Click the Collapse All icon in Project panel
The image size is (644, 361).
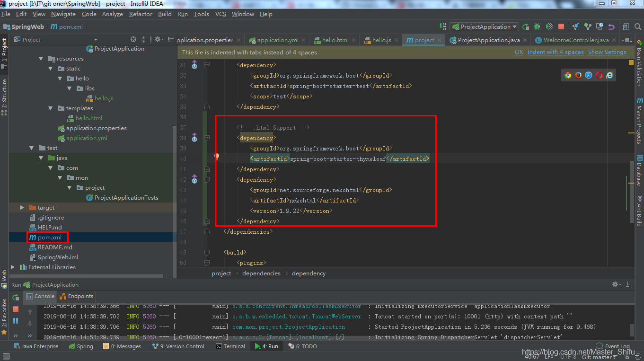(x=144, y=40)
